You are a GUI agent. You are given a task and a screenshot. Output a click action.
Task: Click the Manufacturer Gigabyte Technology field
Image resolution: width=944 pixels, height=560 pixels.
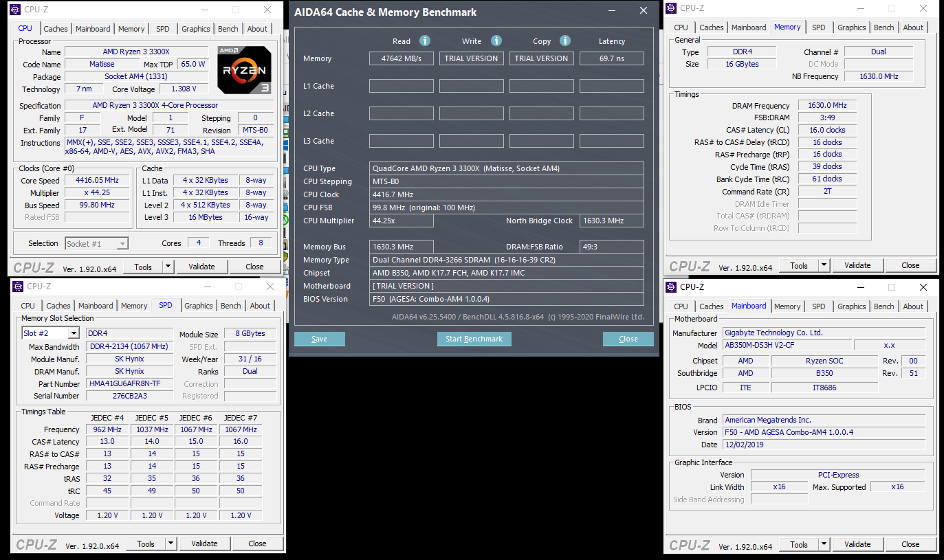click(824, 333)
